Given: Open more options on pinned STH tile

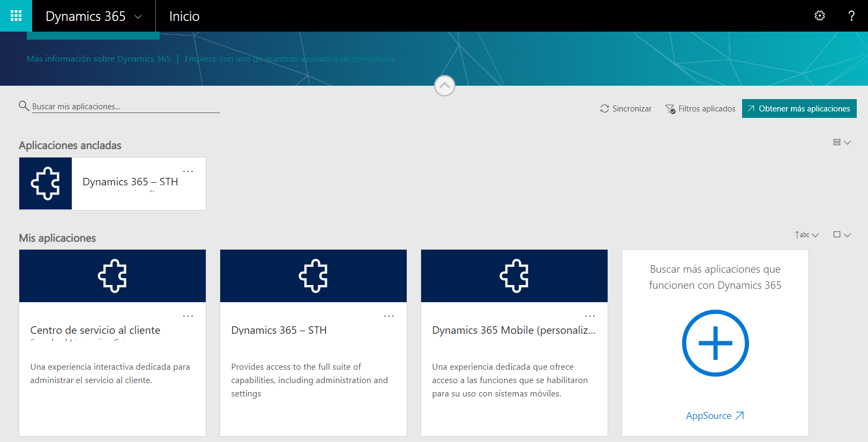Looking at the screenshot, I should pyautogui.click(x=188, y=171).
